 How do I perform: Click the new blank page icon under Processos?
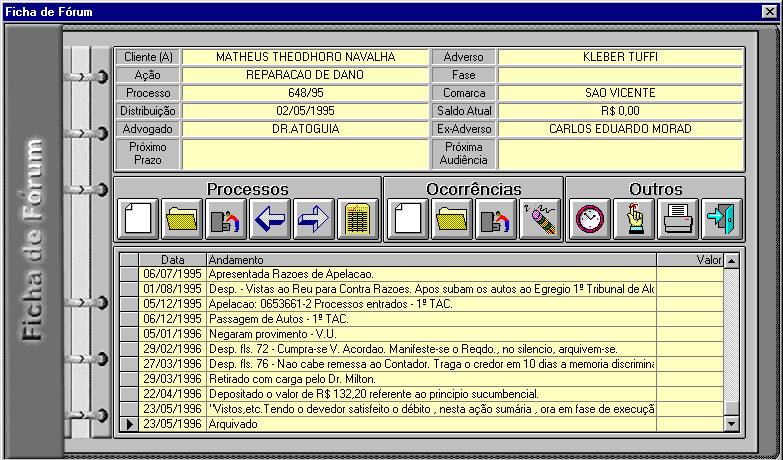[x=138, y=219]
